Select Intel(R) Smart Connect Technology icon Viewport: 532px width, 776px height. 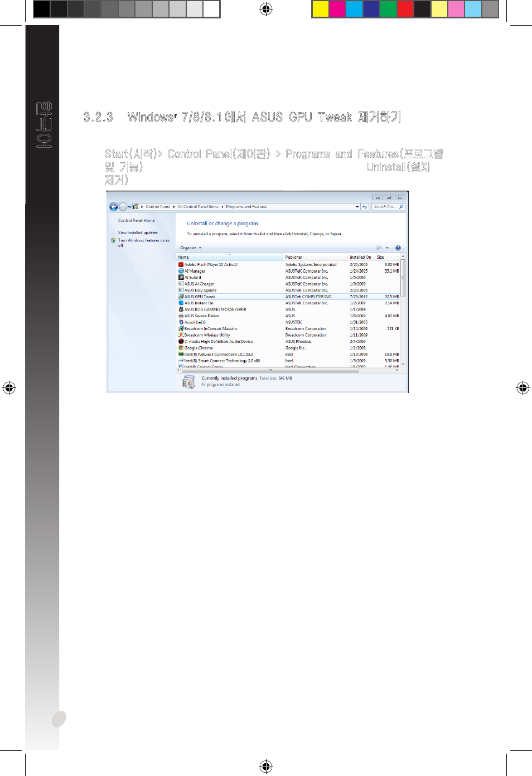click(x=181, y=361)
